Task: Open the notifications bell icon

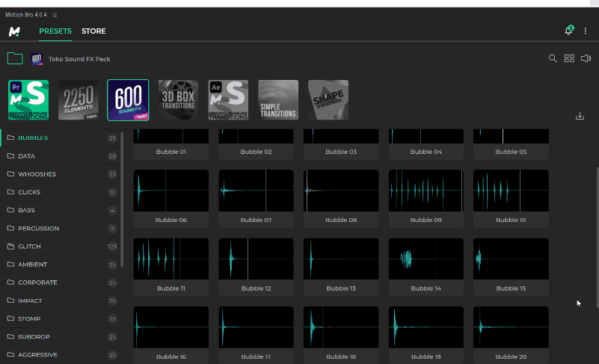Action: (568, 31)
